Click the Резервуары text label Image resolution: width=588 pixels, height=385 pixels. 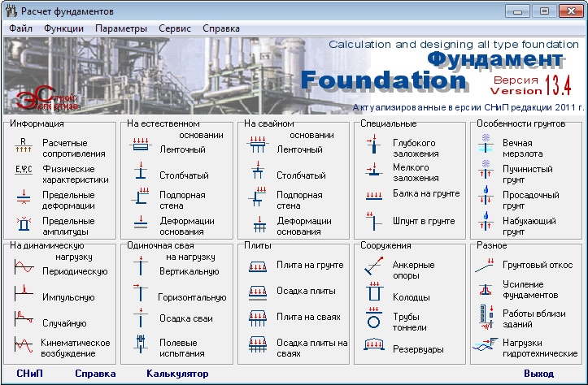click(x=418, y=349)
